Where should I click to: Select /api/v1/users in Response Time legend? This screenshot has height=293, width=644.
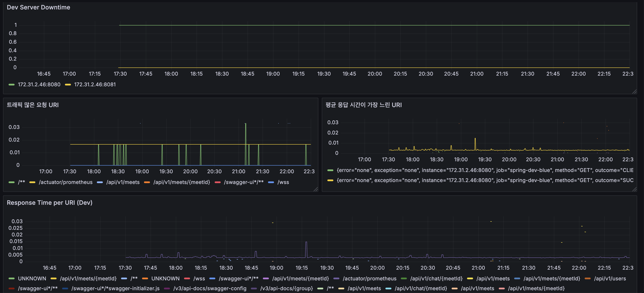pyautogui.click(x=610, y=278)
